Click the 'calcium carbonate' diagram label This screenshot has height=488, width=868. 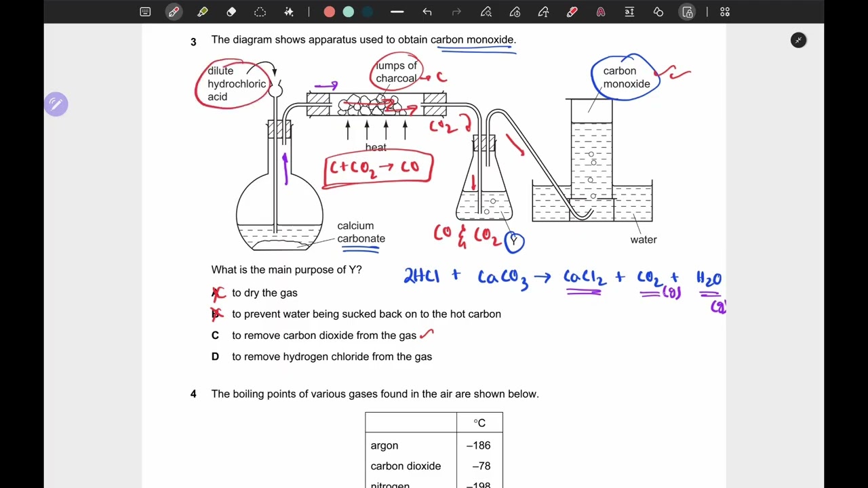pyautogui.click(x=361, y=232)
